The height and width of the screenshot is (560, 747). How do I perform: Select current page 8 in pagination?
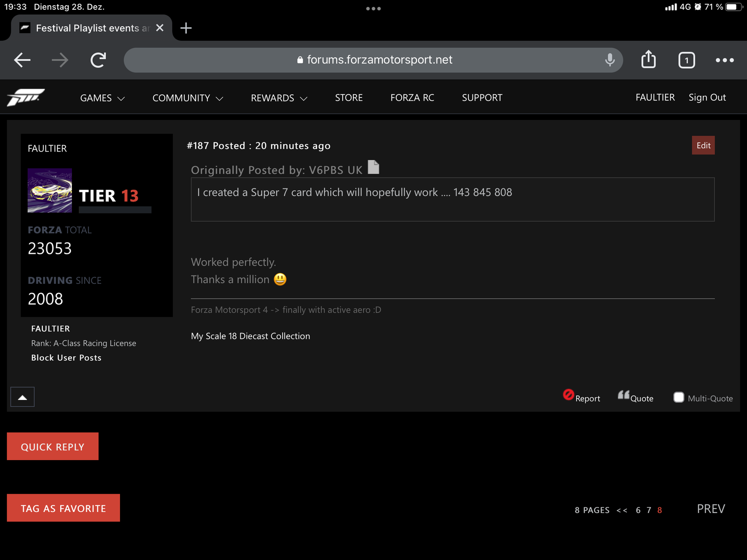[660, 510]
